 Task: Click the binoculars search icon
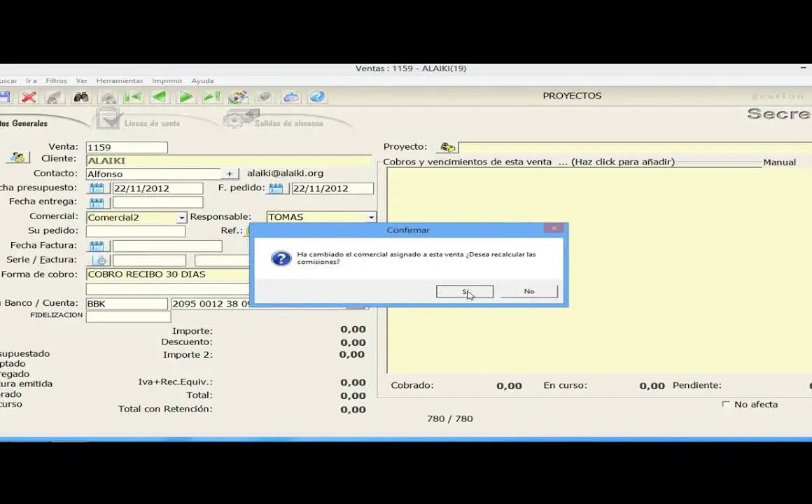tap(81, 97)
